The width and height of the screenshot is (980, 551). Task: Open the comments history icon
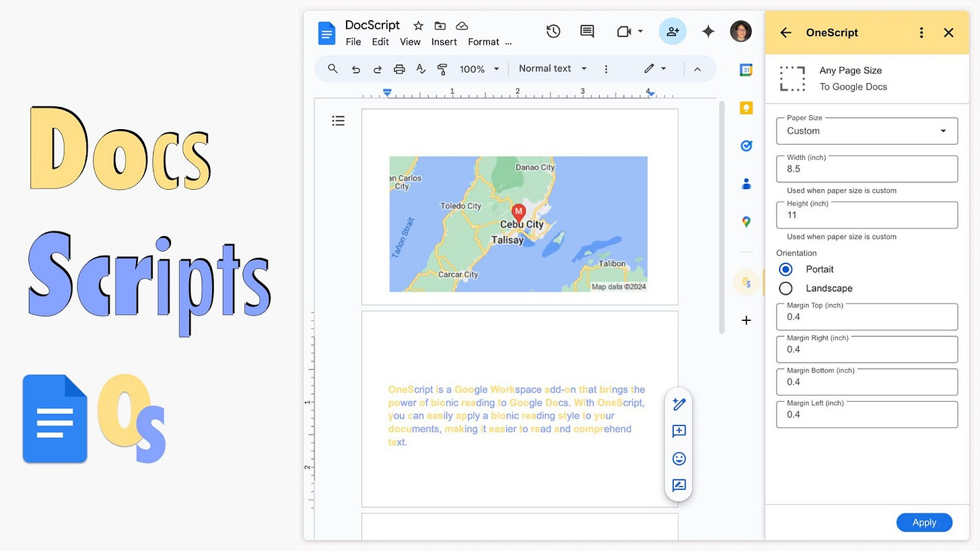587,31
